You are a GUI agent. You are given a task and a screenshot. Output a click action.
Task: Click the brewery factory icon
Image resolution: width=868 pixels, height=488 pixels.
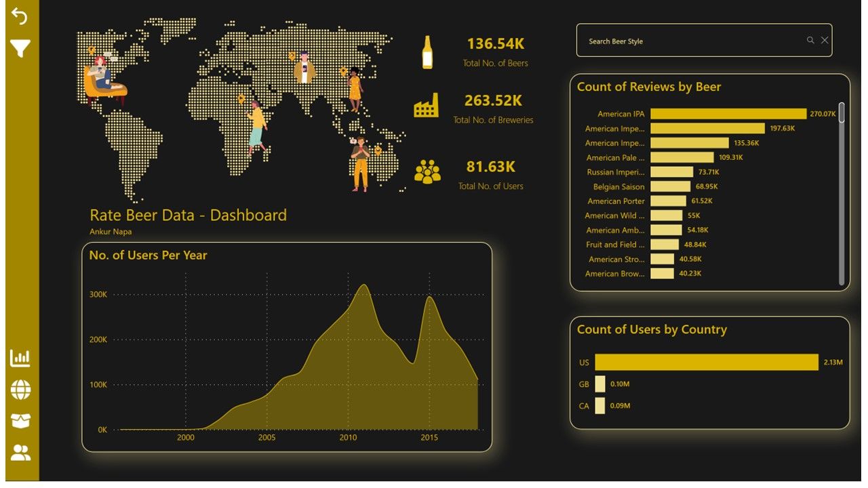[427, 106]
